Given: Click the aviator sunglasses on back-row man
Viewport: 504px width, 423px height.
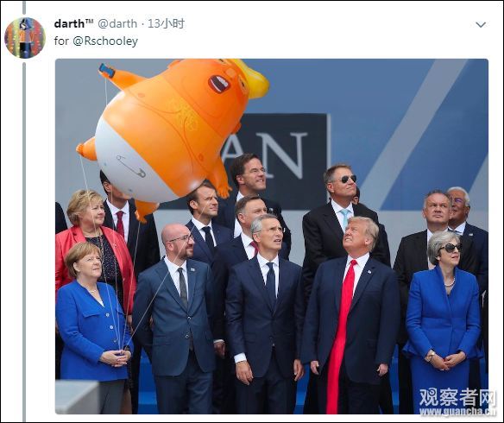Looking at the screenshot, I should point(346,179).
